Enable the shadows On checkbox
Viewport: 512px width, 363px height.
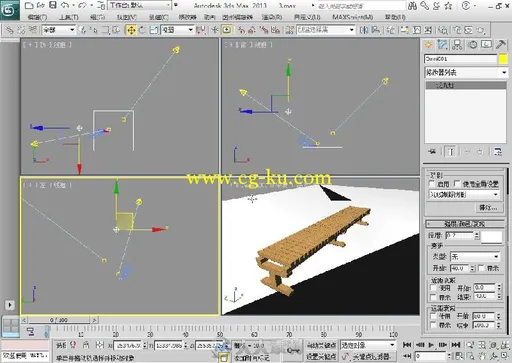click(x=432, y=184)
